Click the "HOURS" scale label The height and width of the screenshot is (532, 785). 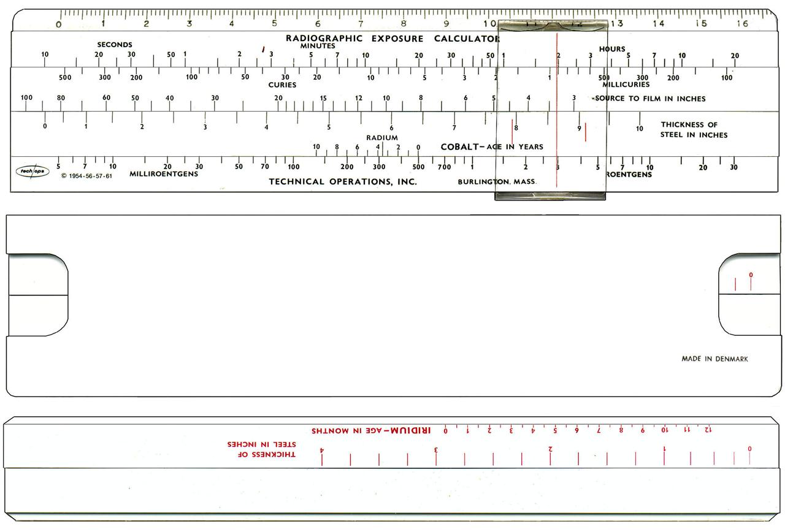pyautogui.click(x=612, y=49)
